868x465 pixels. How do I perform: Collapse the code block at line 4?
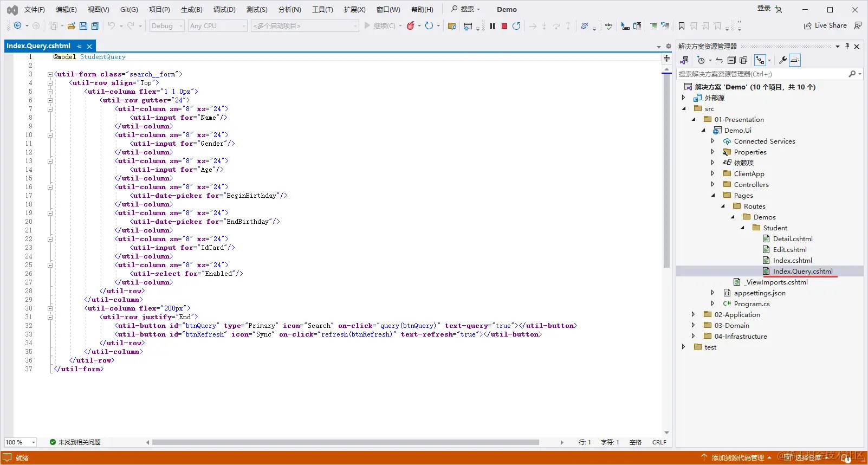(50, 83)
